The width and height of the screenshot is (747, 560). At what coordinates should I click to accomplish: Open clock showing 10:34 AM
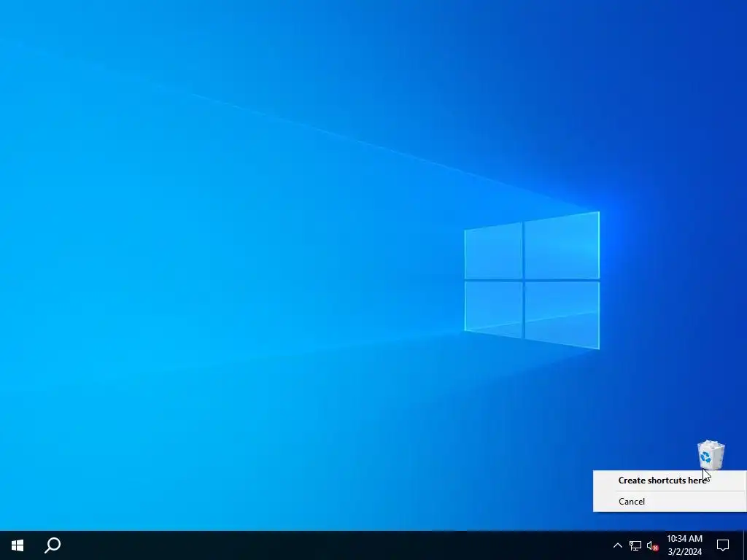pyautogui.click(x=684, y=545)
